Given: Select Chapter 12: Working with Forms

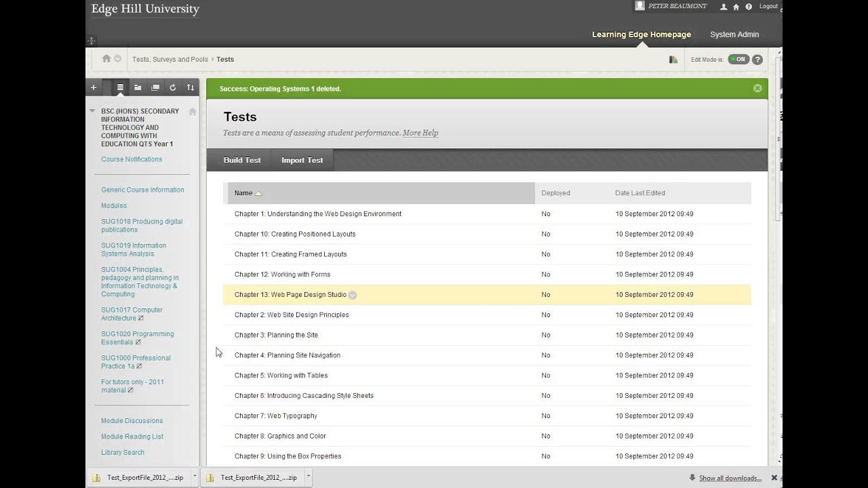Looking at the screenshot, I should (283, 274).
